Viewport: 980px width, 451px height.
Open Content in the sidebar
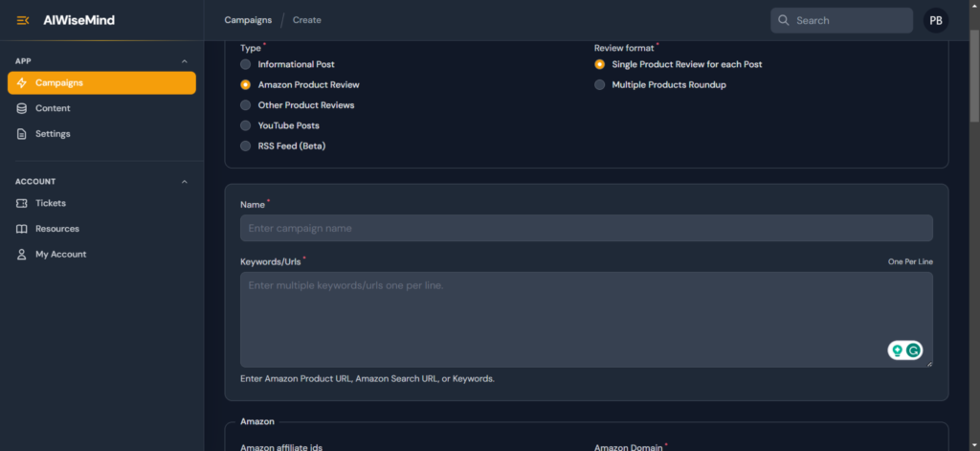coord(101,108)
